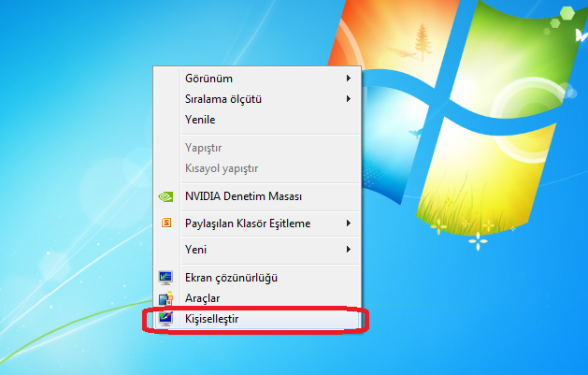
Task: Click the Ekran çözünürlüğü monitor icon
Action: pos(165,278)
